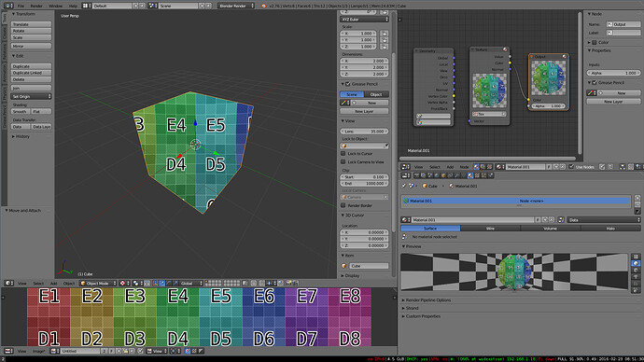Click the scene browse icon beside Scene field
Screen dimensions: 644x362
tap(153, 6)
